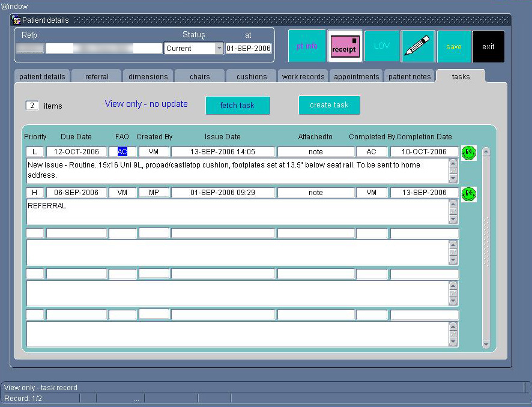The image size is (532, 407).
Task: Click the View only - task record status message
Action: pyautogui.click(x=41, y=388)
